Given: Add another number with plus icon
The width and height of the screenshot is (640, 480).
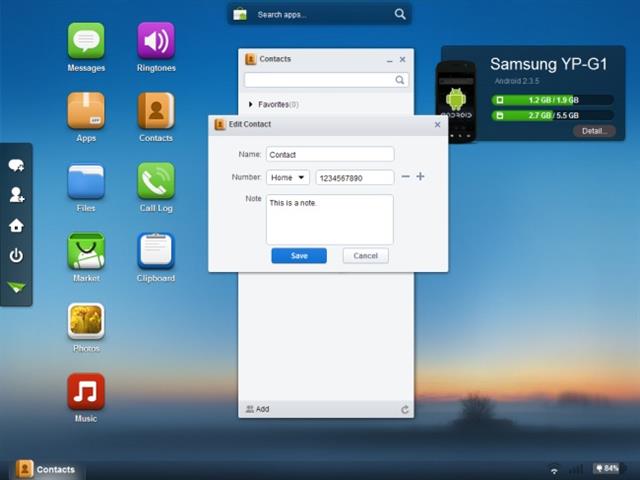Looking at the screenshot, I should coord(420,177).
